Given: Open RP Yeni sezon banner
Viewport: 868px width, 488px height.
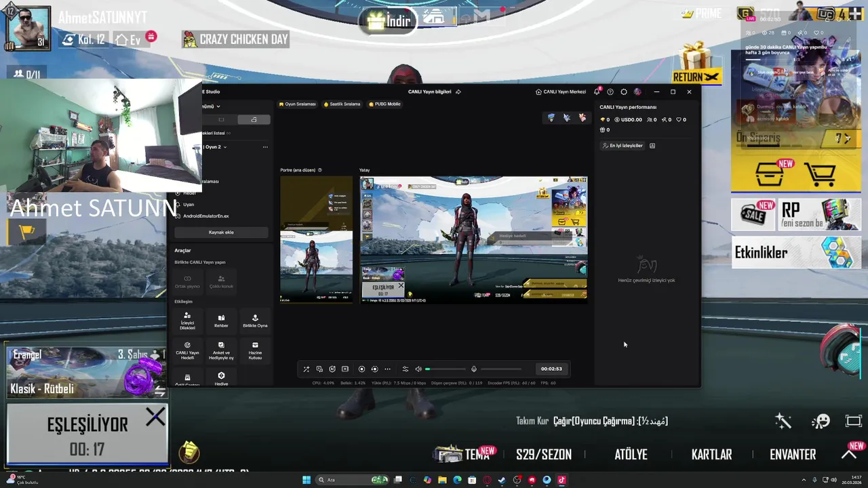Looking at the screenshot, I should pyautogui.click(x=820, y=214).
